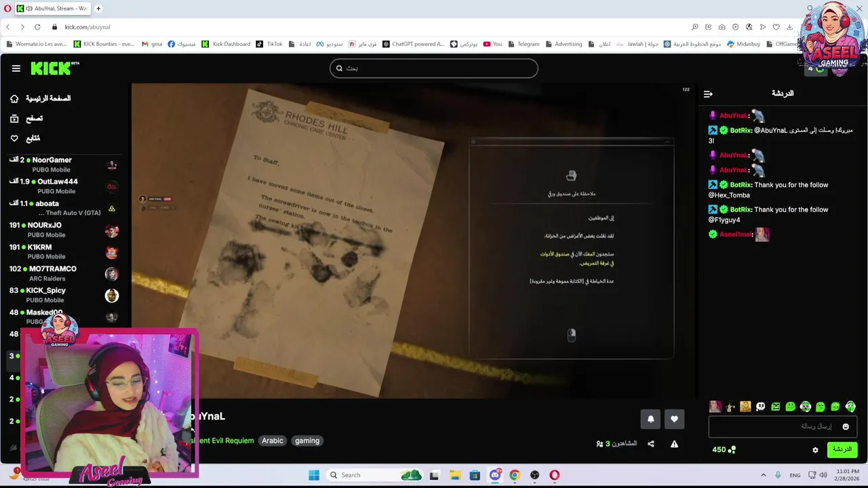
Task: Share the stream
Action: click(651, 444)
